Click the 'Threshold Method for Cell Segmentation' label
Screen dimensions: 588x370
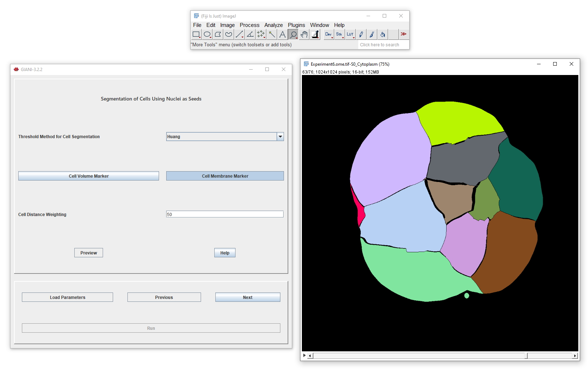click(x=59, y=137)
